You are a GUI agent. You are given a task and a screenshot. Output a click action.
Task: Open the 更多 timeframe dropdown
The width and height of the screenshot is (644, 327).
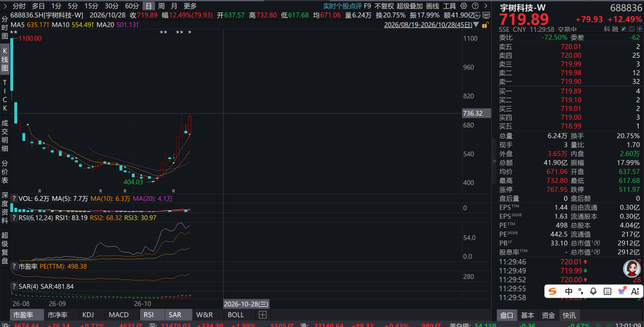tap(190, 6)
